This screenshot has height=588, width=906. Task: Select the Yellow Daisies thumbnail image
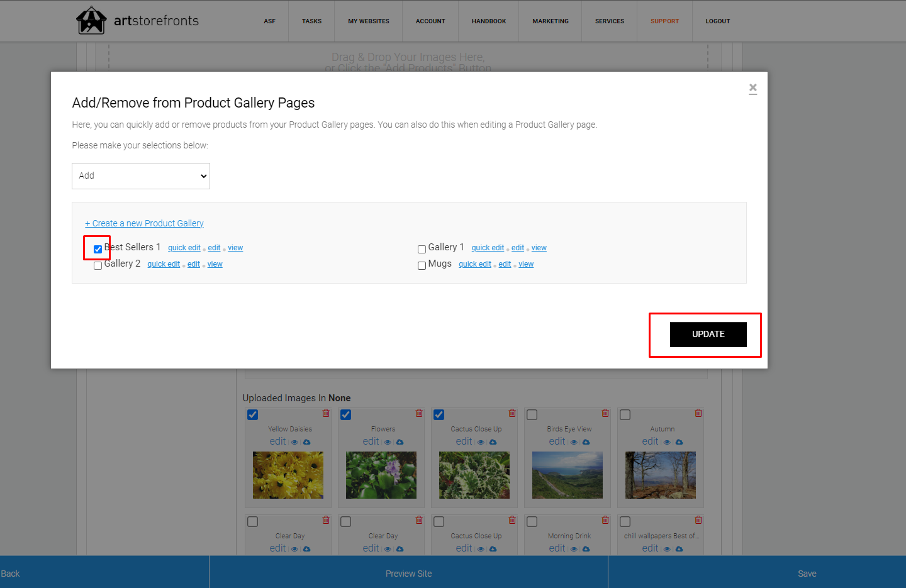pos(288,475)
